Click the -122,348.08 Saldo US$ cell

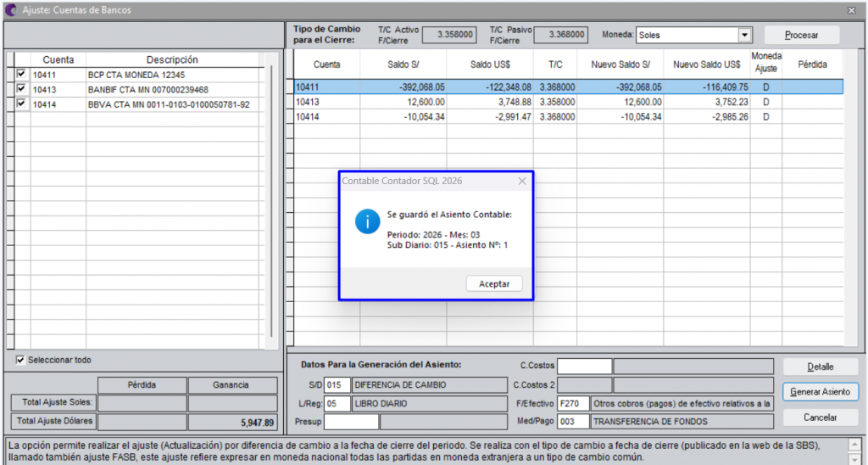490,87
